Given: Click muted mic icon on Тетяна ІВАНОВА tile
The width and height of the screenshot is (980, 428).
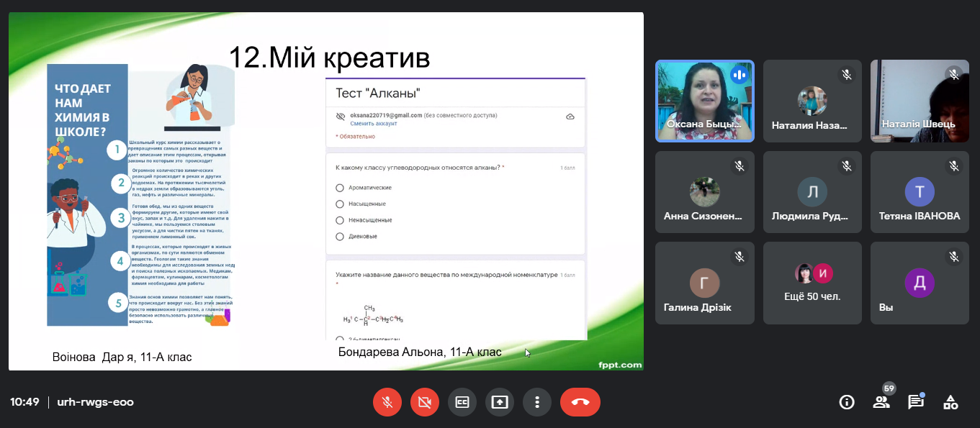Looking at the screenshot, I should tap(954, 166).
